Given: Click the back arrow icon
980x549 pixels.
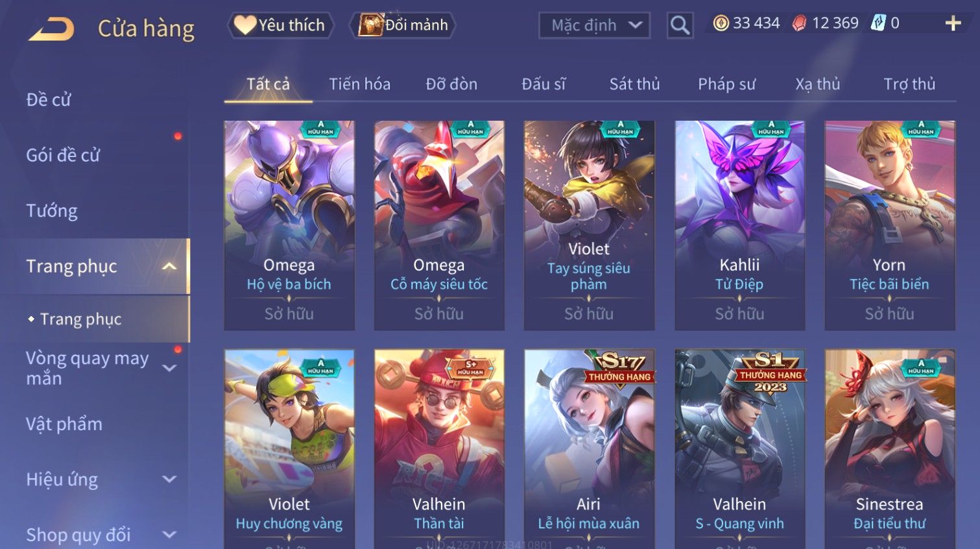Looking at the screenshot, I should 52,29.
